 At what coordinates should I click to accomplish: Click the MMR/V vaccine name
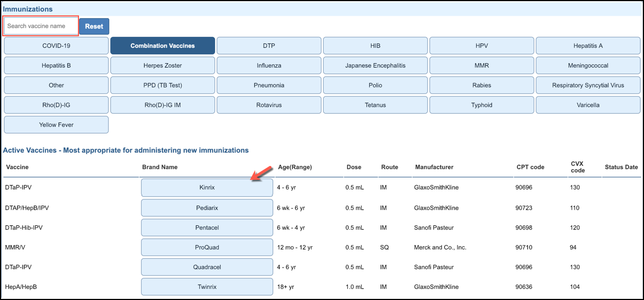(x=15, y=247)
